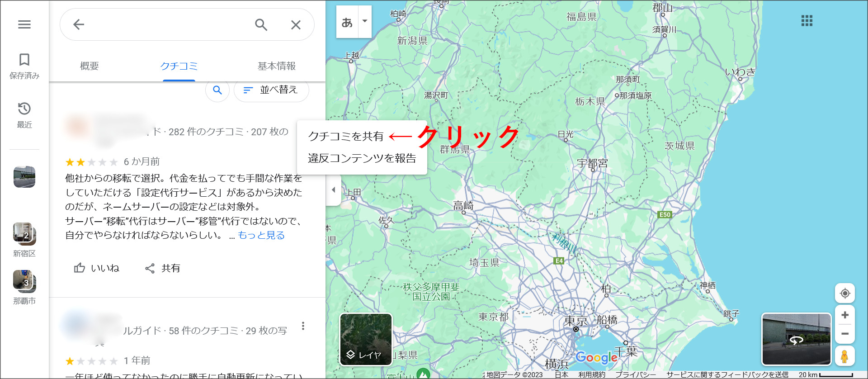
Task: Switch to the 概要 tab
Action: (x=90, y=66)
